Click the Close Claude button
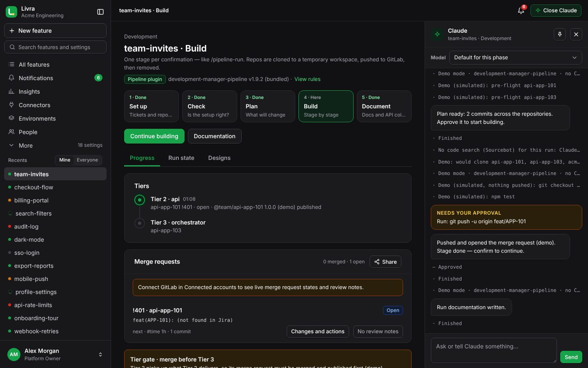Screen dimensions: 588x368 click(x=556, y=11)
